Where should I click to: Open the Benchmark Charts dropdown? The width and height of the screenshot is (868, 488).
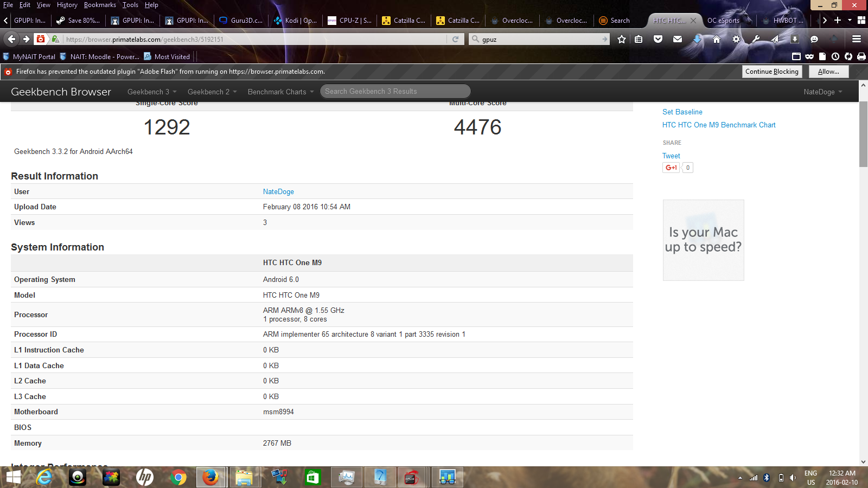point(280,92)
